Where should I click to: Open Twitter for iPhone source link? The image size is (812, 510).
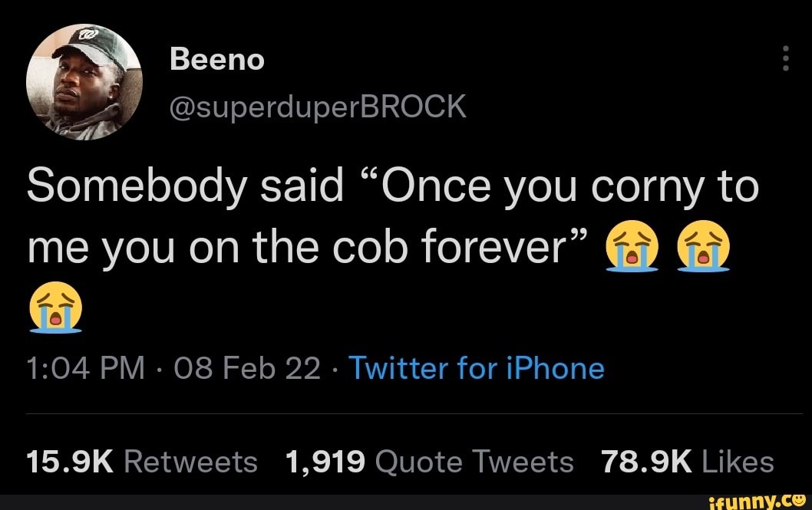click(x=477, y=368)
